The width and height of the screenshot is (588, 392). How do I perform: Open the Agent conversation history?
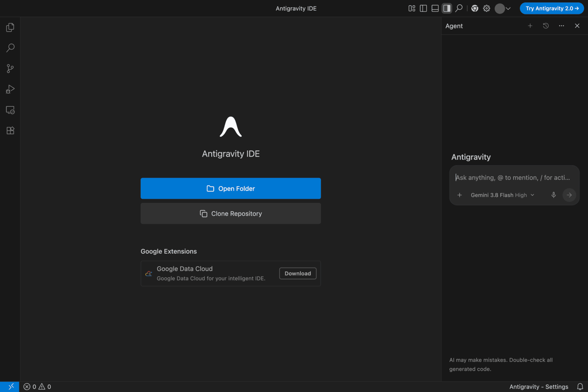(x=546, y=26)
